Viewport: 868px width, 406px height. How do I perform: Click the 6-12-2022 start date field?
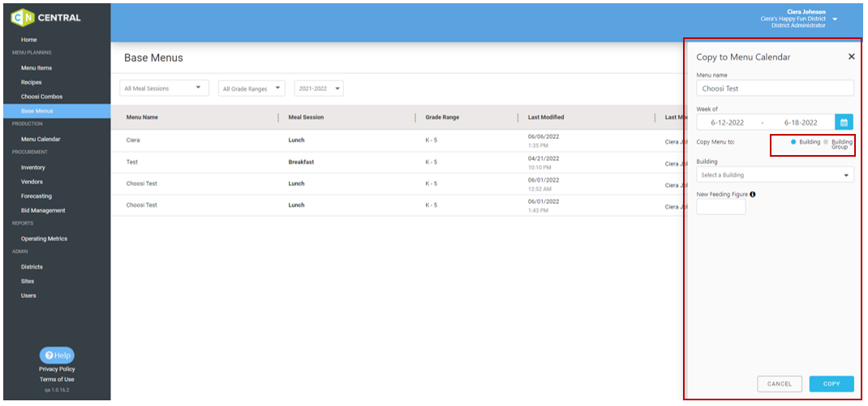(x=728, y=123)
